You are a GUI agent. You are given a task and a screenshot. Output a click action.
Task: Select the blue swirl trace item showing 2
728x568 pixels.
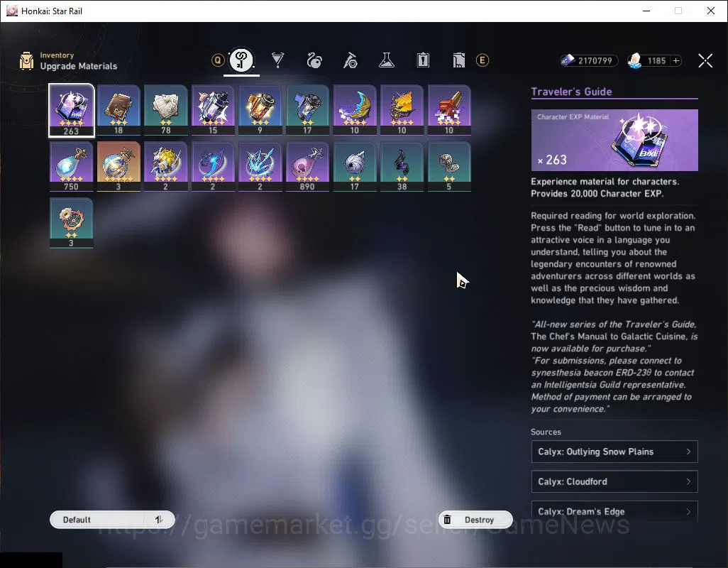coord(213,166)
